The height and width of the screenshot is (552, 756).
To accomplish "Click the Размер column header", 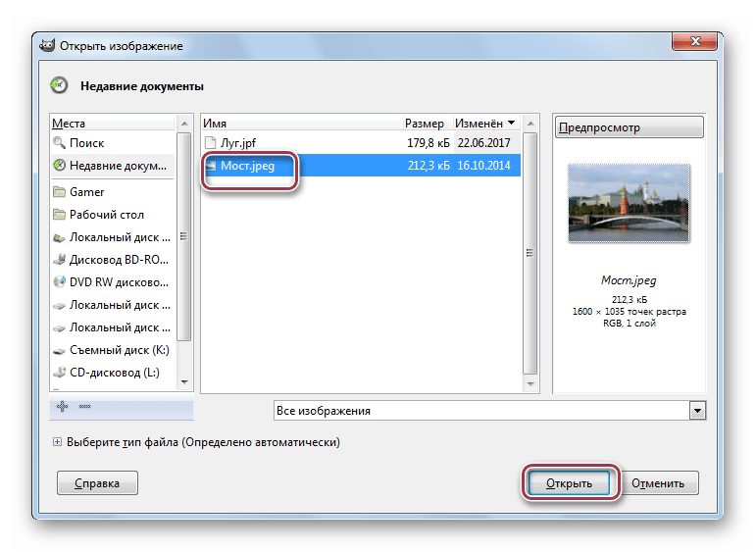I will tap(425, 124).
